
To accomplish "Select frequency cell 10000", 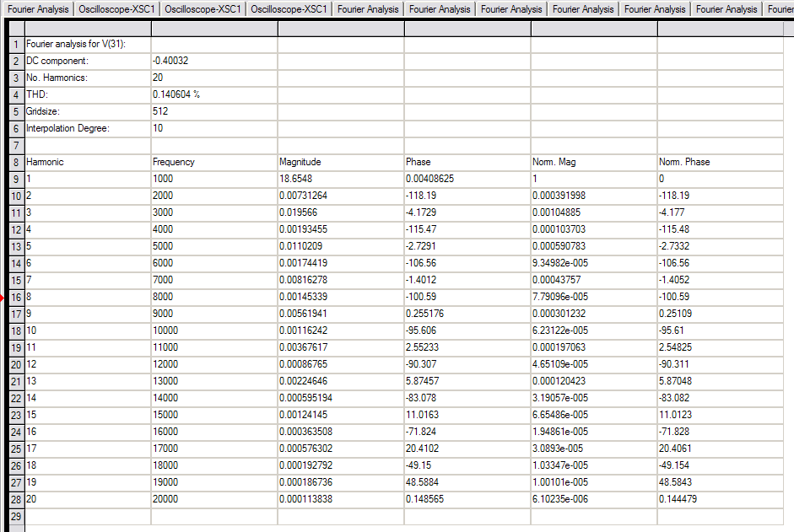I will [214, 330].
